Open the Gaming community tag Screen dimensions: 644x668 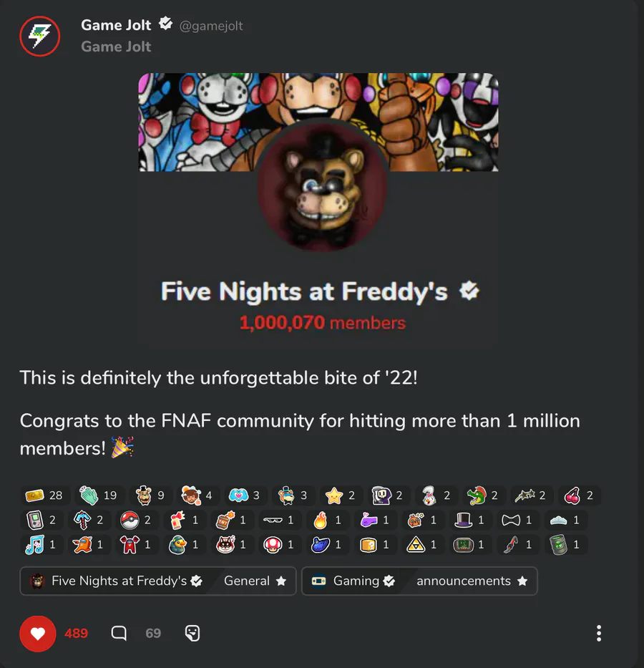[x=353, y=581]
